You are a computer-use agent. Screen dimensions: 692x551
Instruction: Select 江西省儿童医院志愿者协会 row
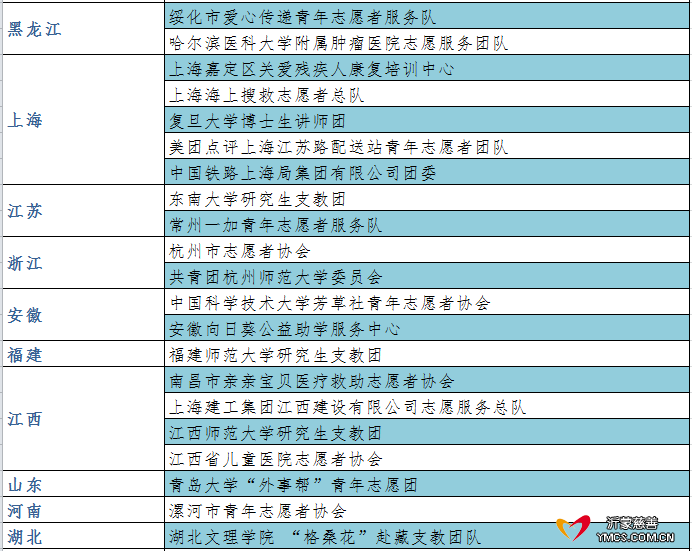(x=427, y=458)
